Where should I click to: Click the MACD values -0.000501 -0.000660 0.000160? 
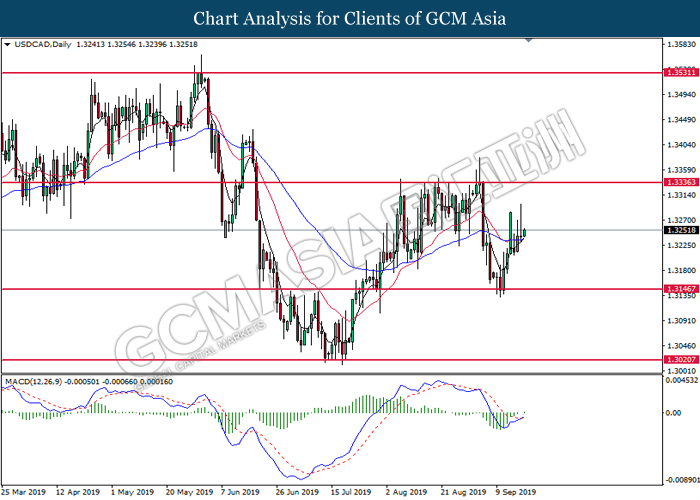click(x=119, y=382)
